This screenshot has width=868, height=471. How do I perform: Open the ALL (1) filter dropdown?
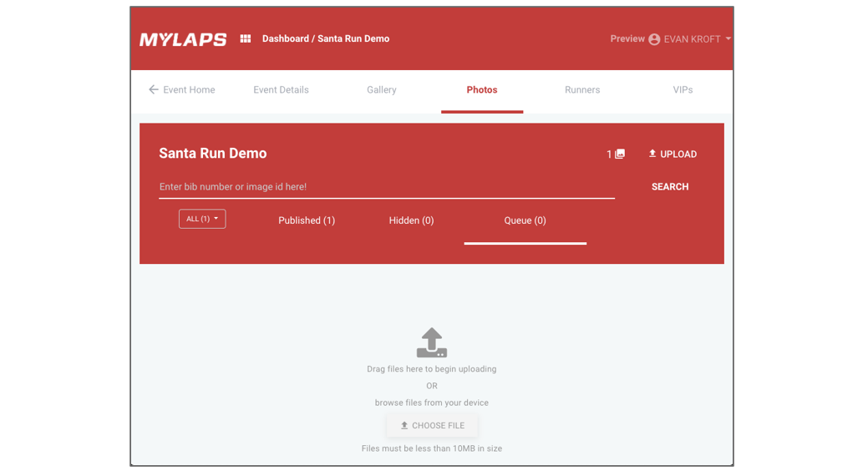point(202,219)
